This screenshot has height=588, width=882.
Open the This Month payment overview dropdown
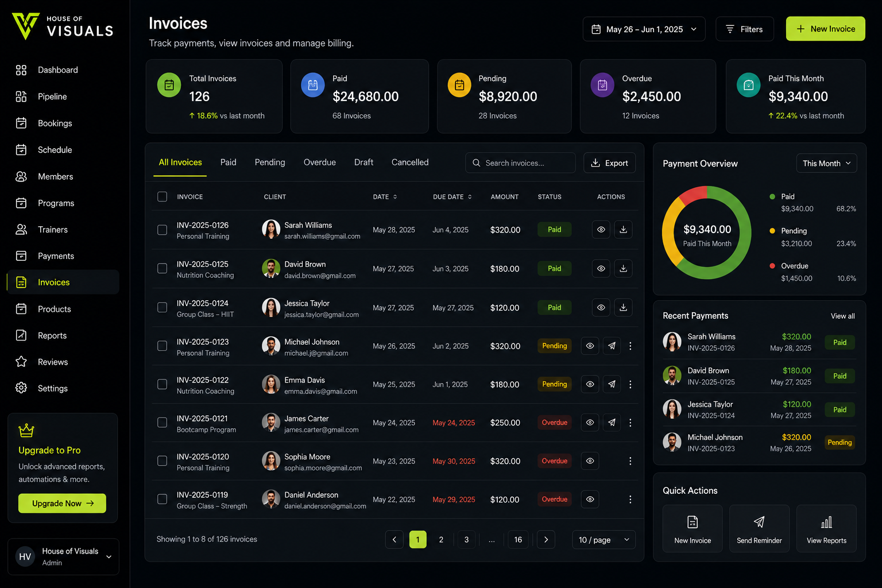pyautogui.click(x=827, y=163)
